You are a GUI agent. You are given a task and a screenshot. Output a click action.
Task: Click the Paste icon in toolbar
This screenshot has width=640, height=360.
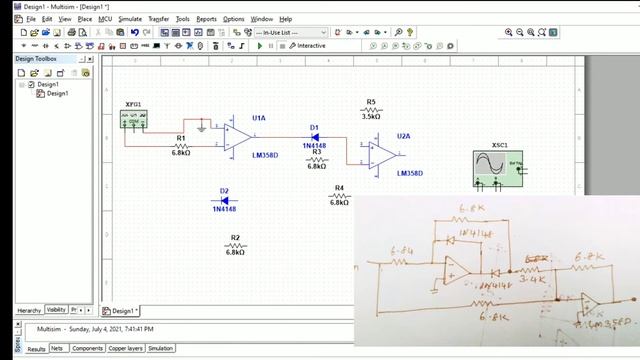point(120,32)
